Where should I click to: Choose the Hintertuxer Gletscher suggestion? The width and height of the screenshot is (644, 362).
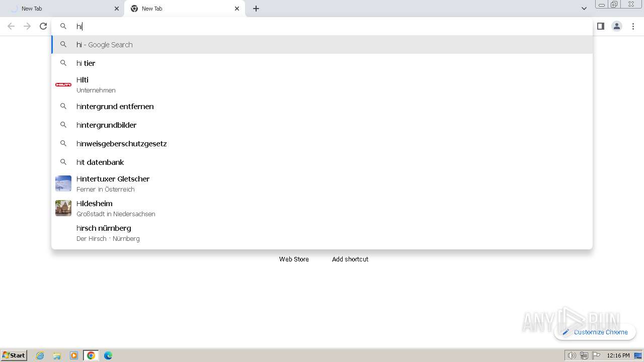click(322, 184)
